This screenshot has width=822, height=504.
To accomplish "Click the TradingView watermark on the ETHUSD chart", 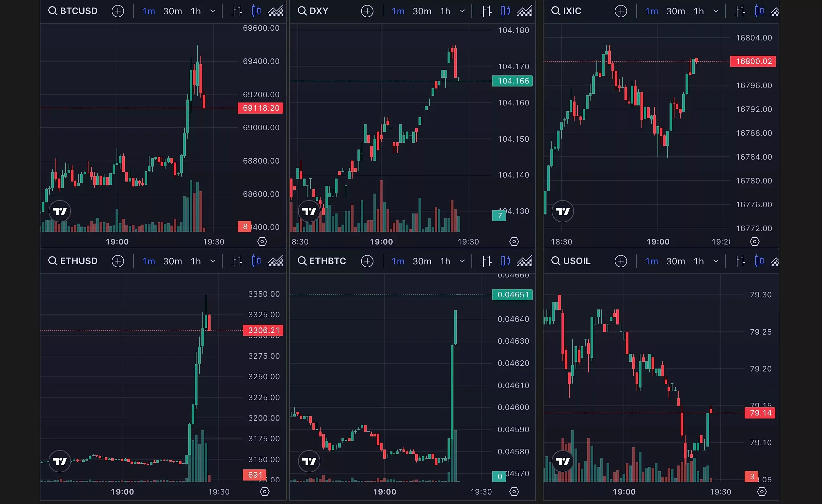I will 59,461.
